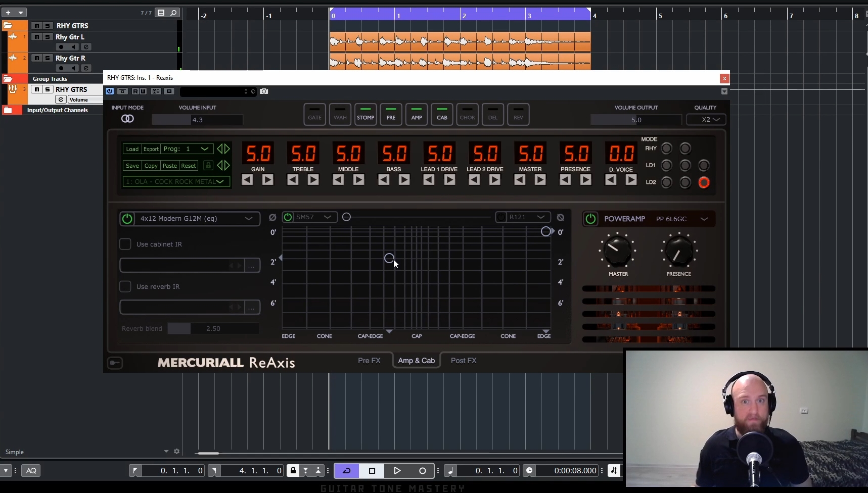This screenshot has height=493, width=868.
Task: Enable the REV module
Action: click(518, 114)
